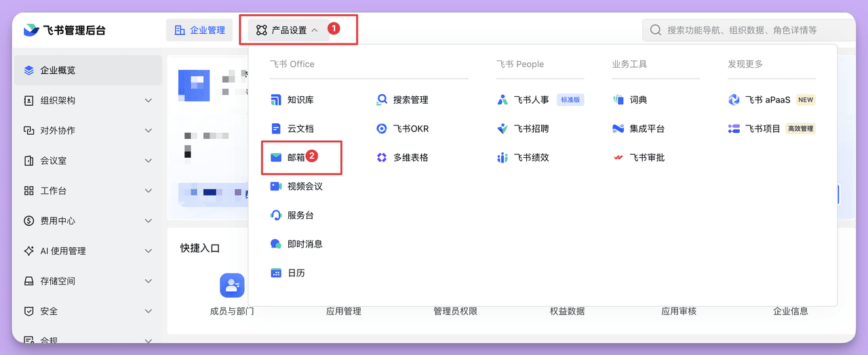Click the 企业管理 building icon
This screenshot has height=355, width=868.
pos(180,30)
